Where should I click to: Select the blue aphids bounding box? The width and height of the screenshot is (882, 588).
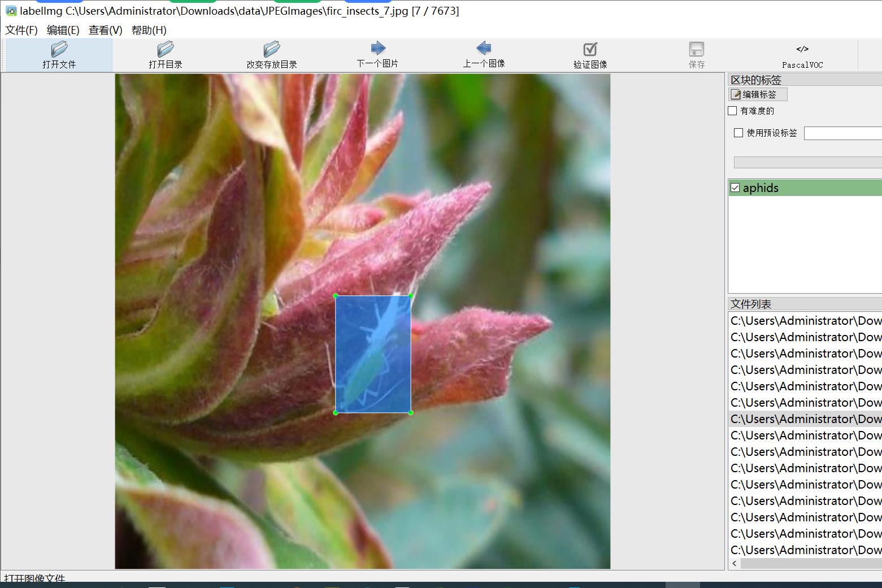pyautogui.click(x=373, y=354)
